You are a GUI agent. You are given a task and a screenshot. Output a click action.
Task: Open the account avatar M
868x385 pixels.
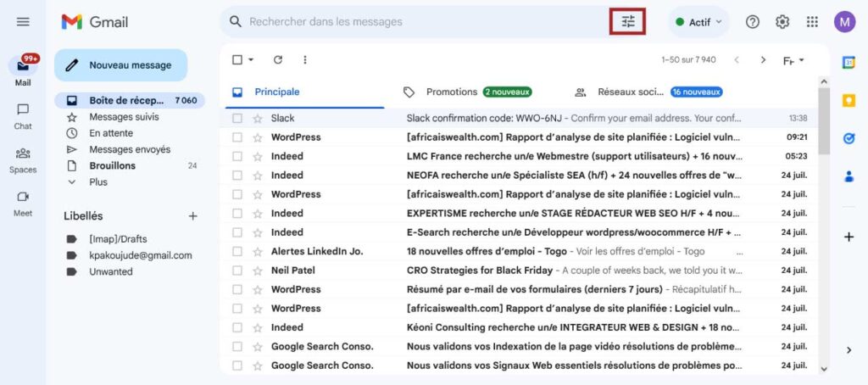[845, 22]
